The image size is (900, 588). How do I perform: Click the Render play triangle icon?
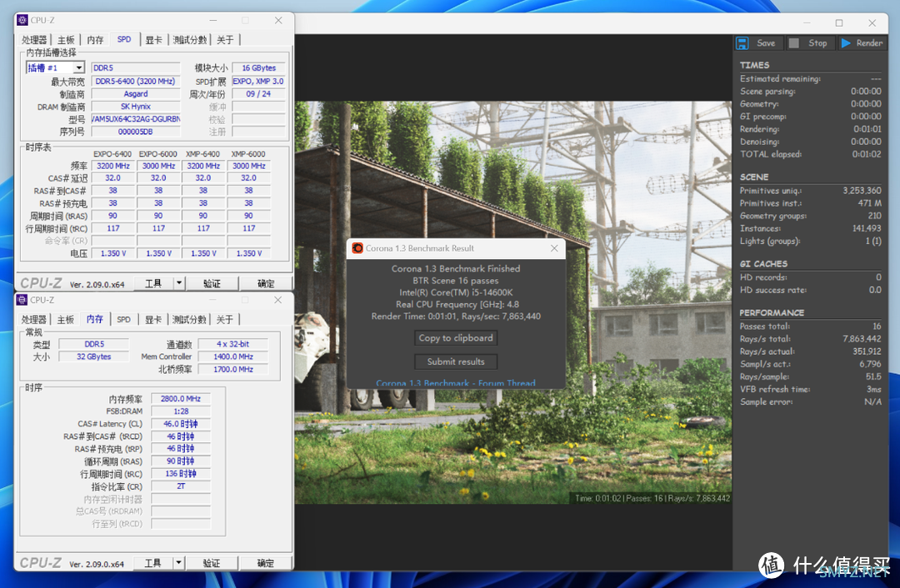coord(846,43)
